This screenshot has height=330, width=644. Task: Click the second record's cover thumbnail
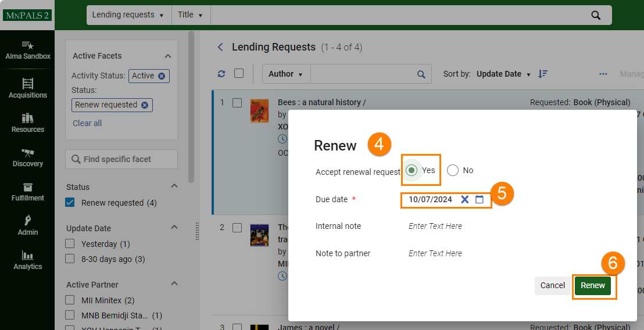(x=260, y=235)
